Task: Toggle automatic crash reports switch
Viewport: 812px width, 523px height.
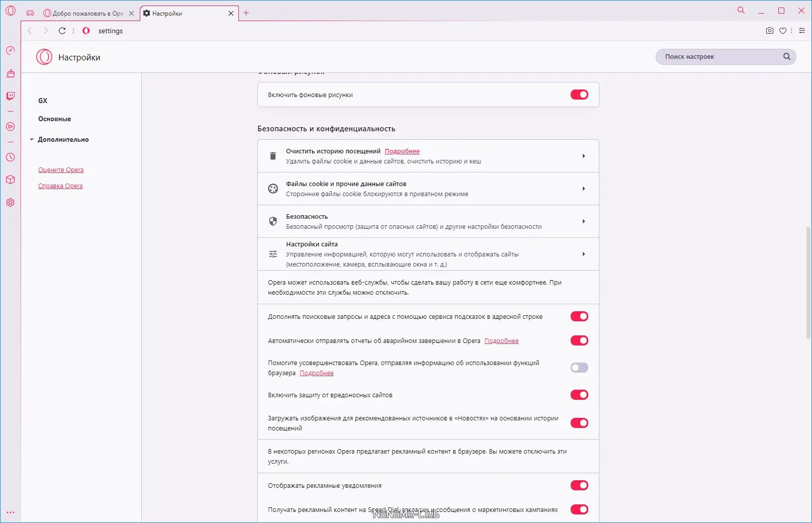Action: click(x=579, y=340)
